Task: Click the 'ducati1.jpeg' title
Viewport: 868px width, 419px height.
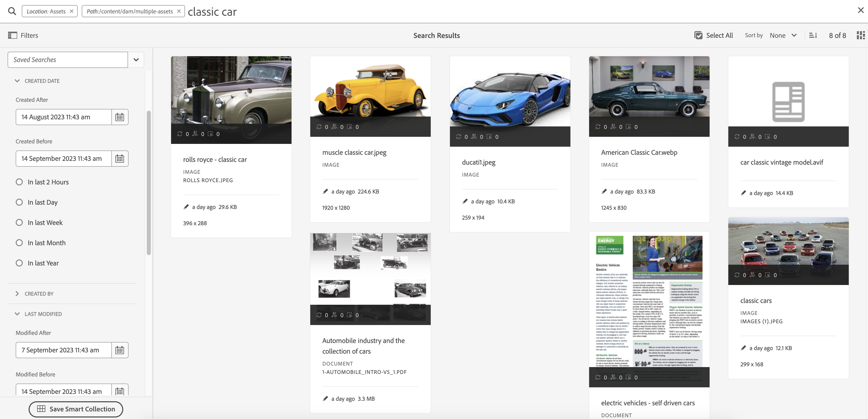Action: (x=479, y=162)
